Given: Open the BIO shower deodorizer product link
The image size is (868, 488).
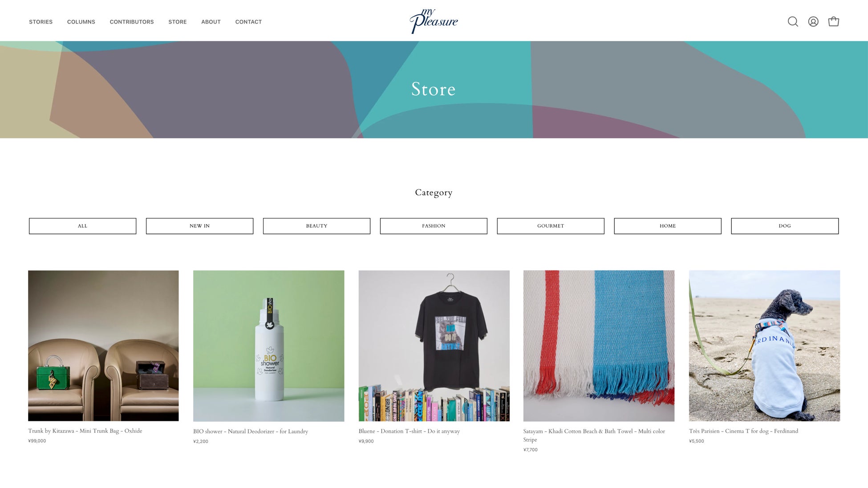Looking at the screenshot, I should tap(251, 432).
